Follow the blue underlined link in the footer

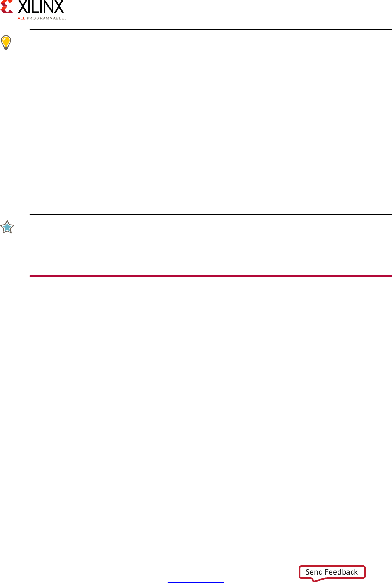(196, 582)
